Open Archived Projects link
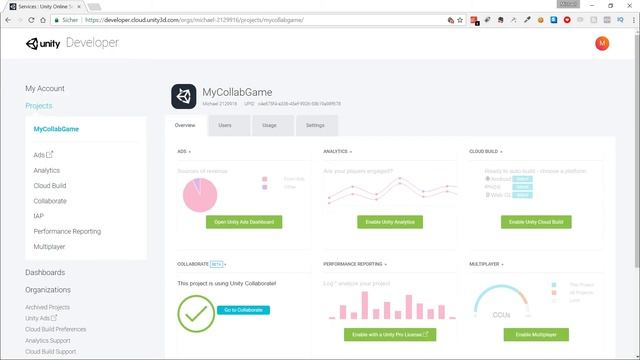This screenshot has height=360, width=640. [x=47, y=307]
